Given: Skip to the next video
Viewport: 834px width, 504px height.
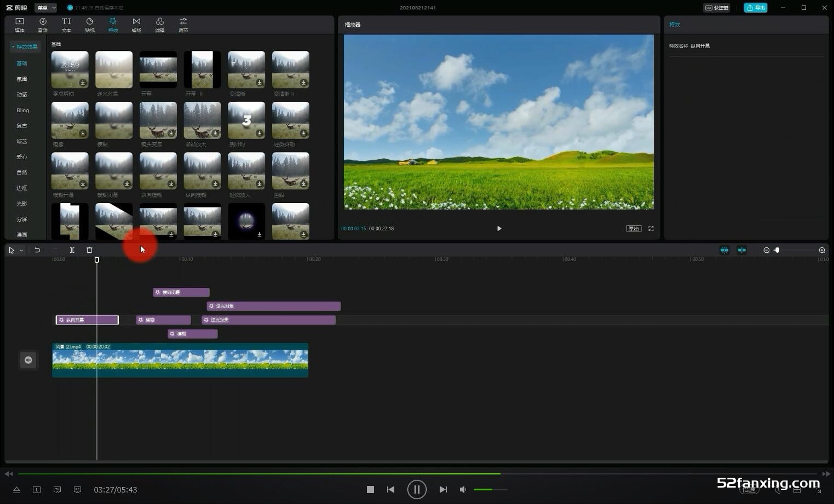Looking at the screenshot, I should click(x=443, y=489).
